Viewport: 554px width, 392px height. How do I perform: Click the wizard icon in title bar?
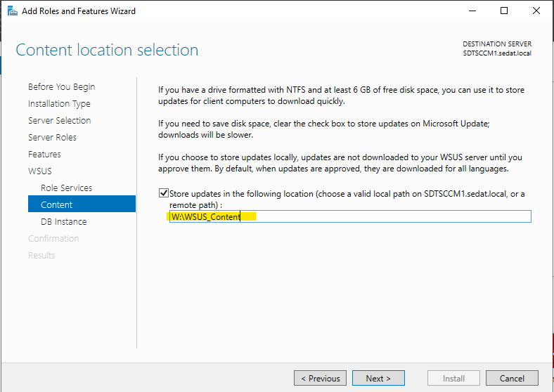coord(13,11)
